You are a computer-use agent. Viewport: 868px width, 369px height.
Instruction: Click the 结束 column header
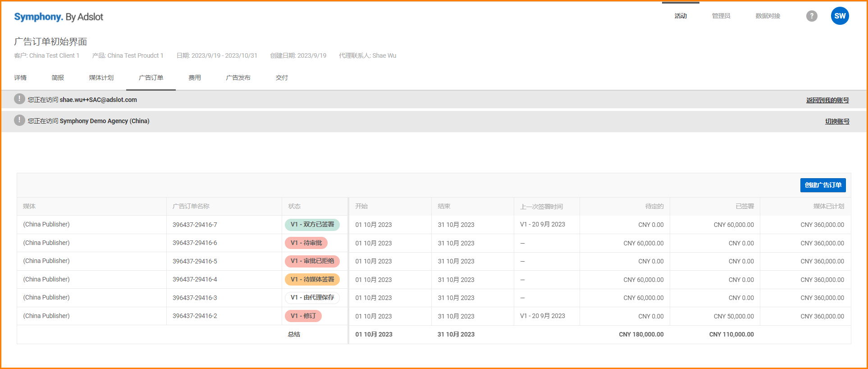click(444, 206)
